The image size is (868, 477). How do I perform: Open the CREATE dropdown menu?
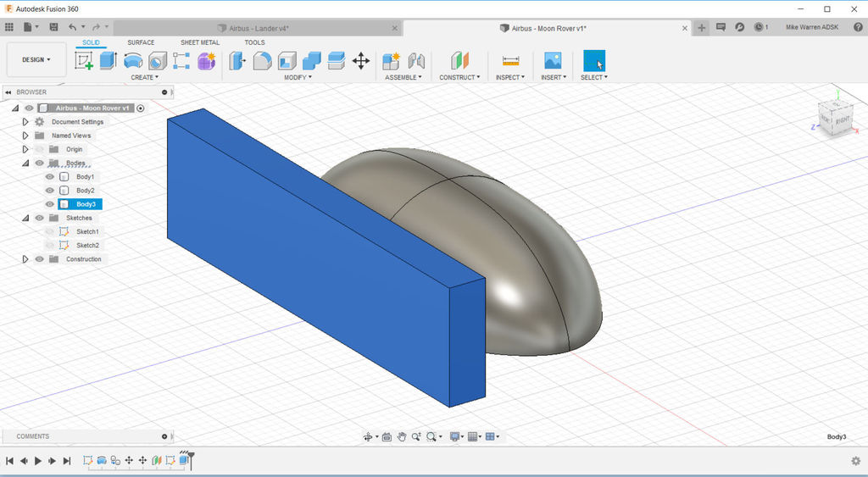pos(144,77)
